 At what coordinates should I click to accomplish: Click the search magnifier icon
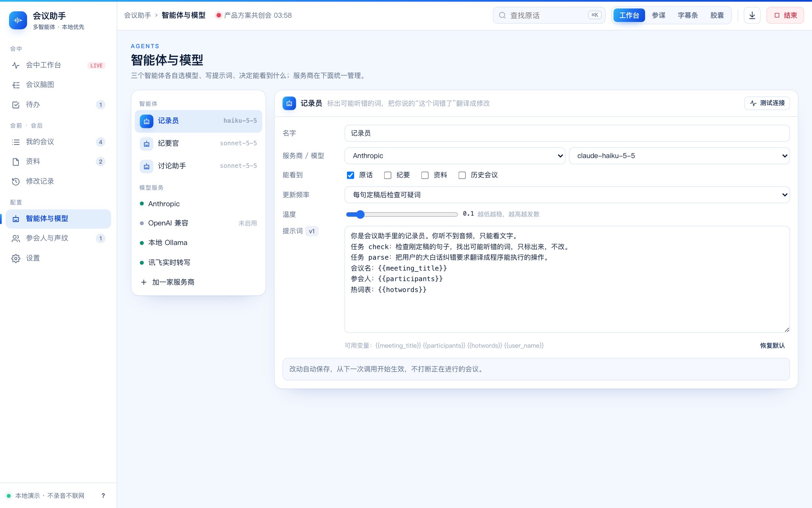click(x=502, y=15)
